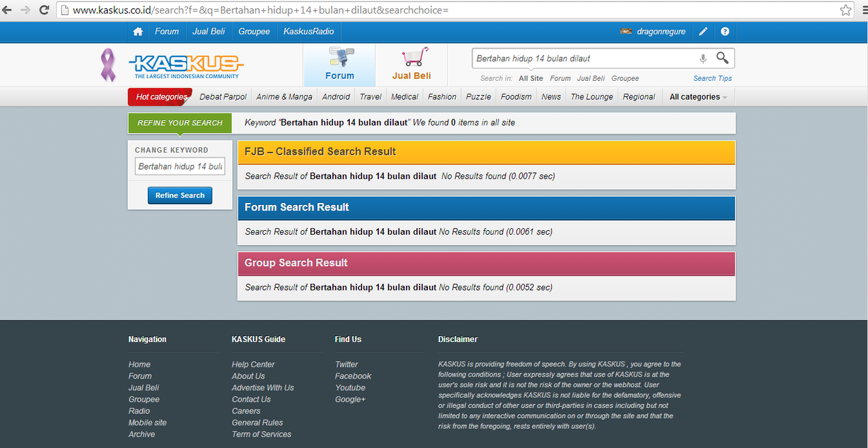Click the Group Search Result header
The width and height of the screenshot is (868, 448).
[x=486, y=263]
